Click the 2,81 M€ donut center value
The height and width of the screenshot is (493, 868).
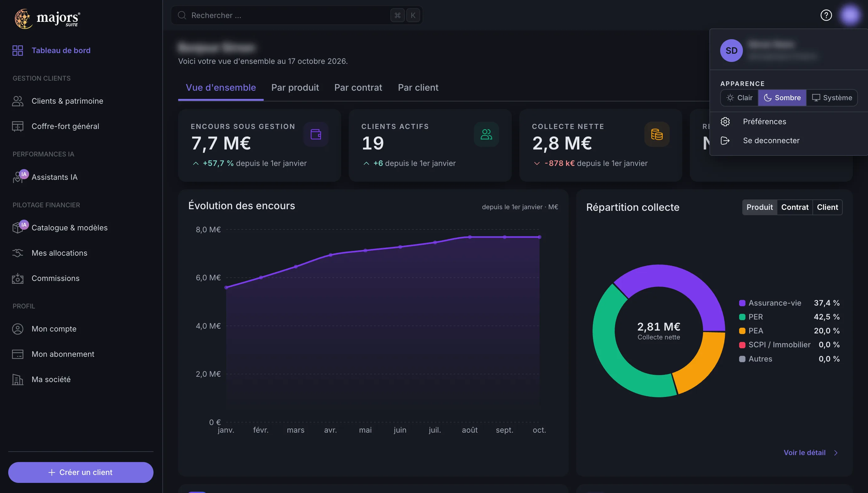coord(659,327)
